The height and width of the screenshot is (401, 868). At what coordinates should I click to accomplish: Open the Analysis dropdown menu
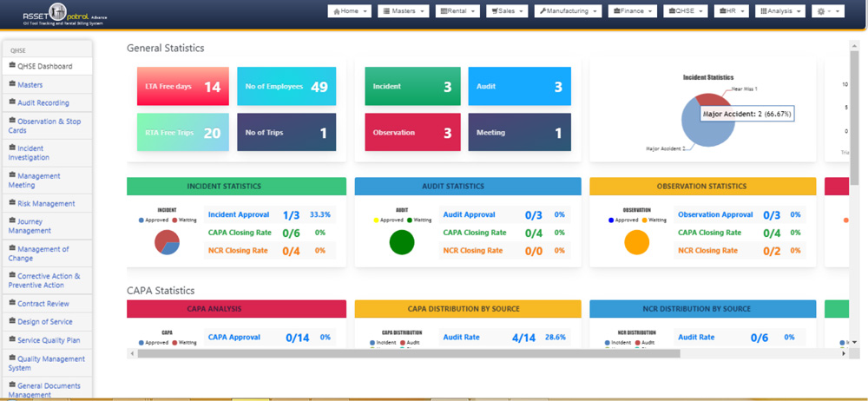click(780, 11)
